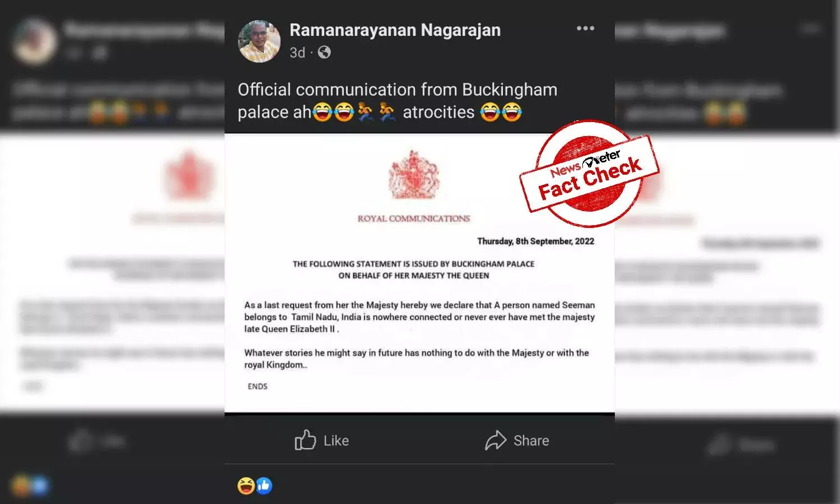Click the 3d post timestamp
This screenshot has width=840, height=504.
click(297, 53)
